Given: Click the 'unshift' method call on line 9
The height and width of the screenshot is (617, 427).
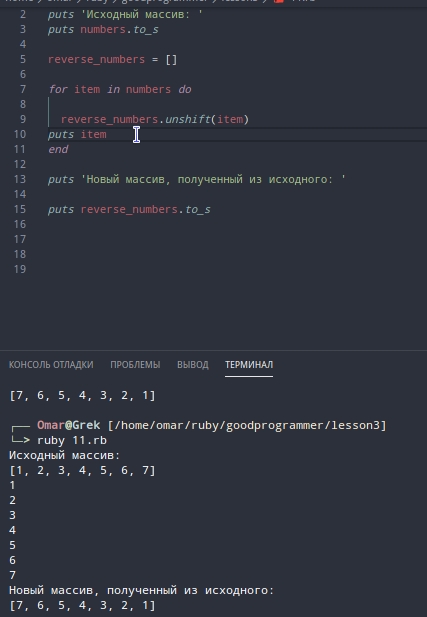Looking at the screenshot, I should 188,119.
